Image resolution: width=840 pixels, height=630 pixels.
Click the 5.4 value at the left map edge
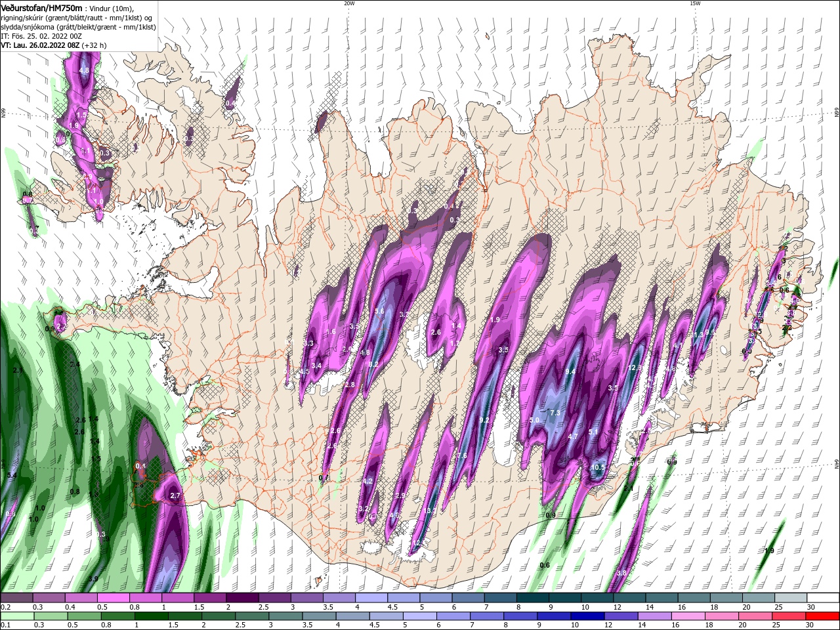12,475
